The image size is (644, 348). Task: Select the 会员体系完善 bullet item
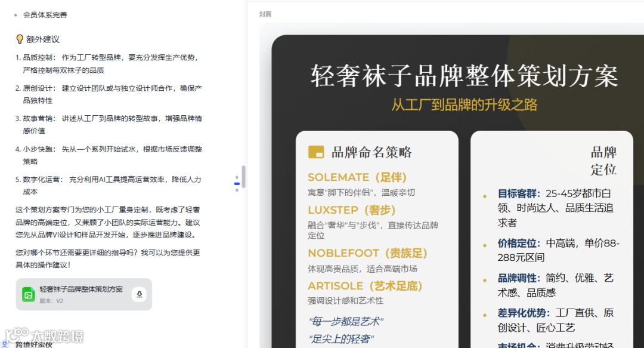click(x=45, y=15)
